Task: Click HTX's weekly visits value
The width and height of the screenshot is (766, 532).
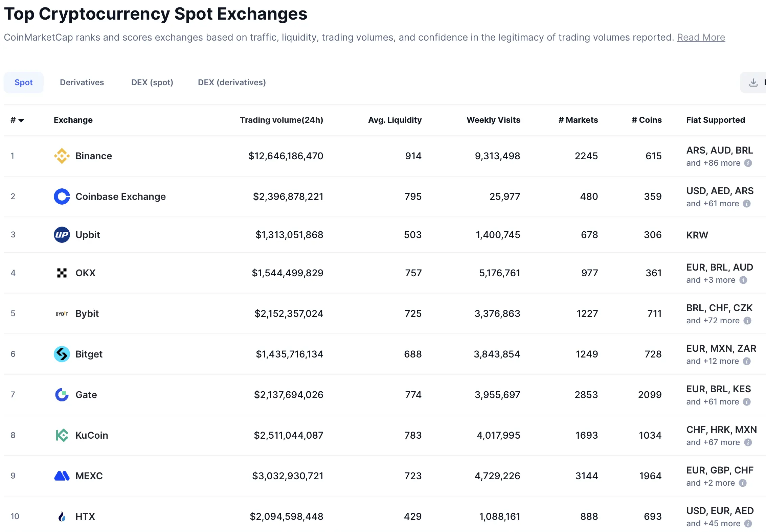Action: pos(500,516)
